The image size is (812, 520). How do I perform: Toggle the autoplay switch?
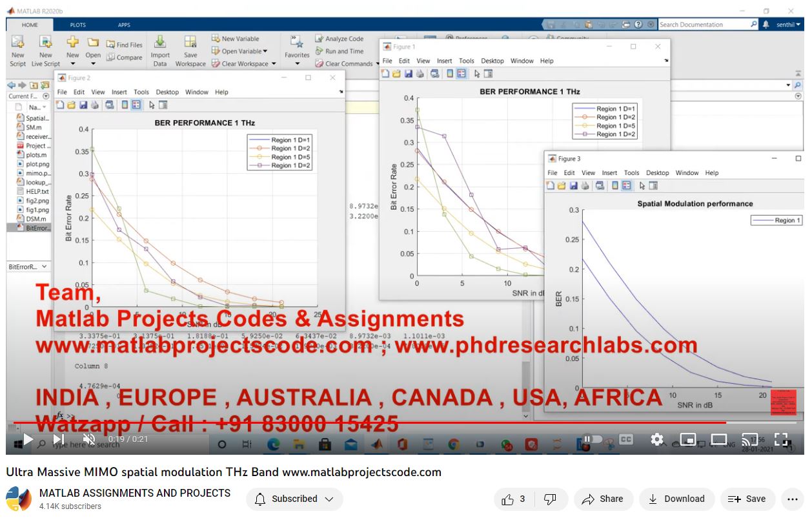coord(591,439)
